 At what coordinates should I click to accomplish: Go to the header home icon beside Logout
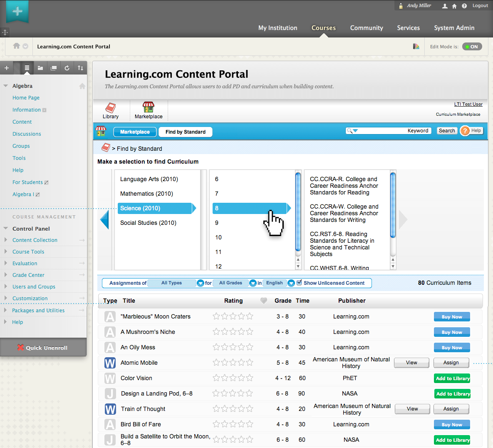tap(454, 6)
